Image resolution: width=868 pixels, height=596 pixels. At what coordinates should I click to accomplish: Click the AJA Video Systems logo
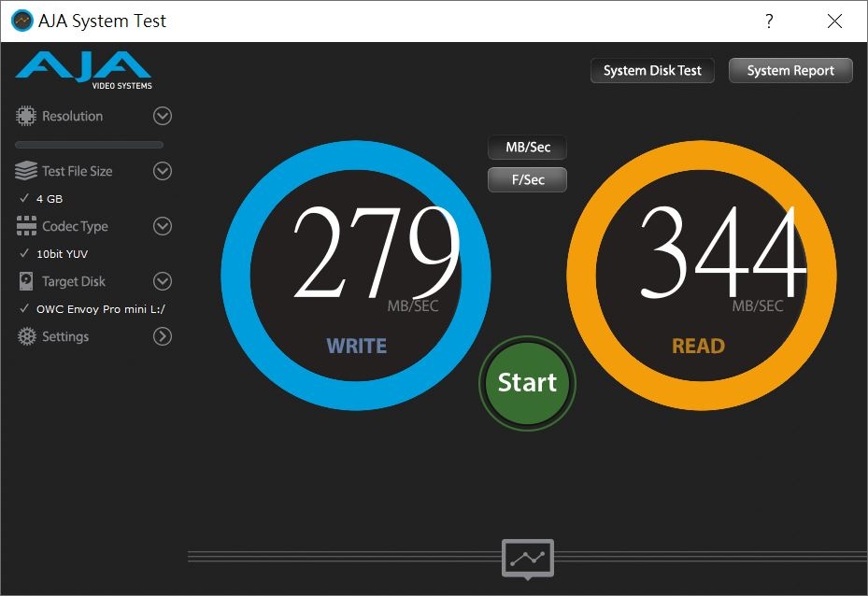click(83, 70)
